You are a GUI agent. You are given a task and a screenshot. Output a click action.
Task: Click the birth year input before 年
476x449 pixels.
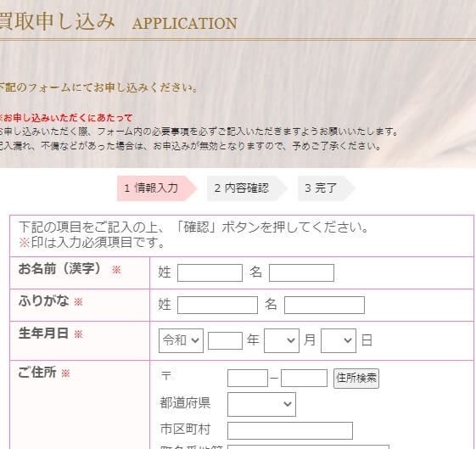[x=225, y=340]
